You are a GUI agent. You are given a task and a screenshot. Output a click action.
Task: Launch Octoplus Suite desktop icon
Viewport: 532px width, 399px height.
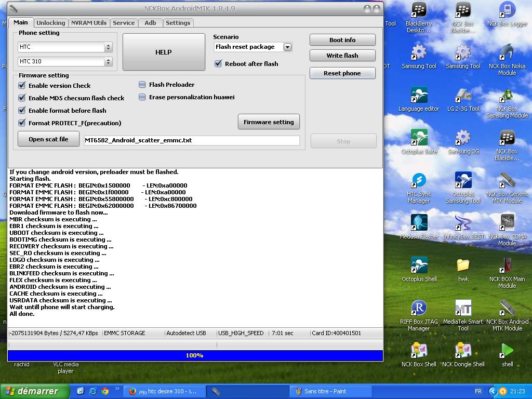[419, 142]
